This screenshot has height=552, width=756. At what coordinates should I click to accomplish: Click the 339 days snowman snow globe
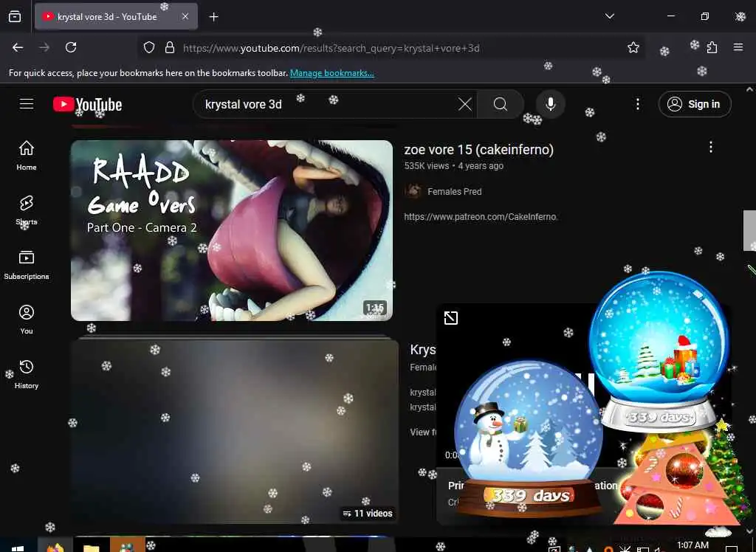click(528, 438)
